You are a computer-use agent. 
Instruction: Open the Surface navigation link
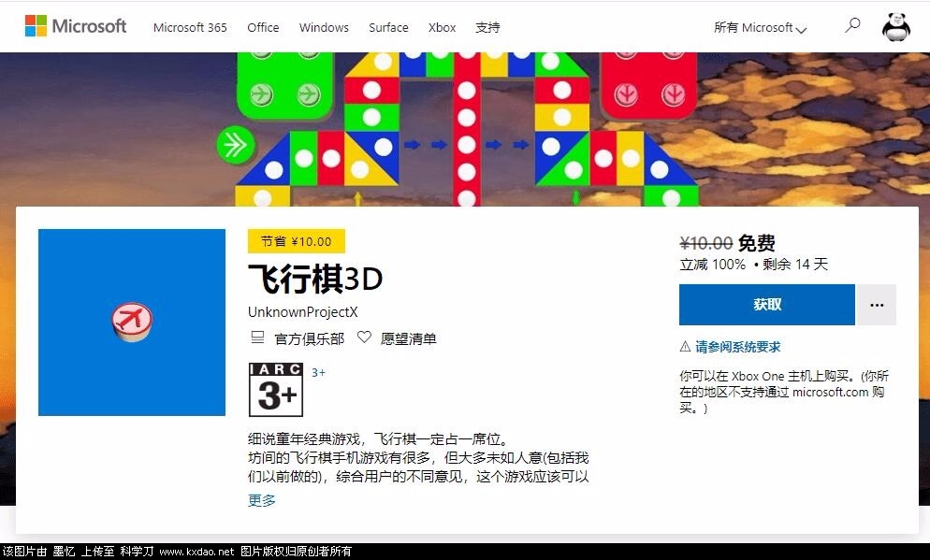388,27
